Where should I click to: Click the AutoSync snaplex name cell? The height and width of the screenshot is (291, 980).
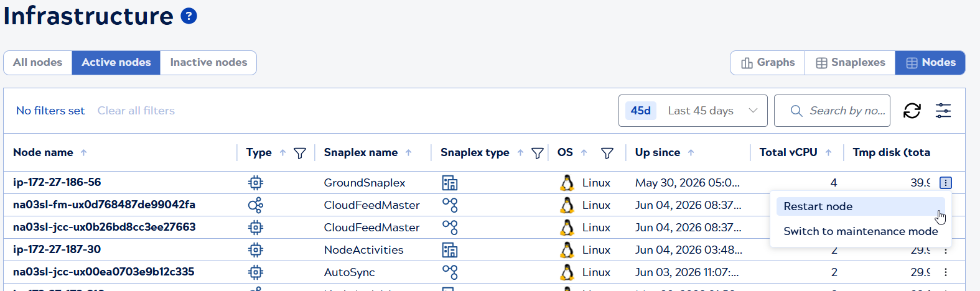(x=349, y=272)
